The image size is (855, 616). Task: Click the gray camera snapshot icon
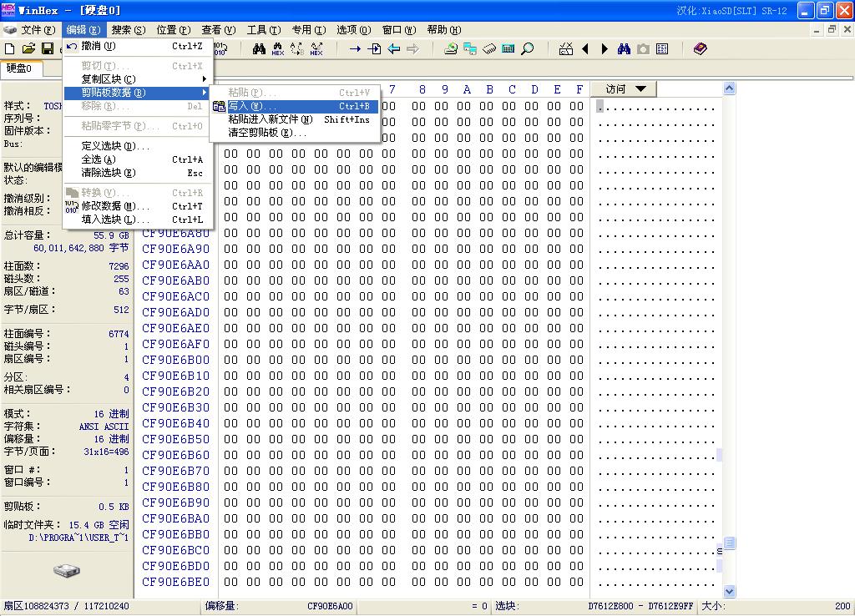(x=644, y=49)
